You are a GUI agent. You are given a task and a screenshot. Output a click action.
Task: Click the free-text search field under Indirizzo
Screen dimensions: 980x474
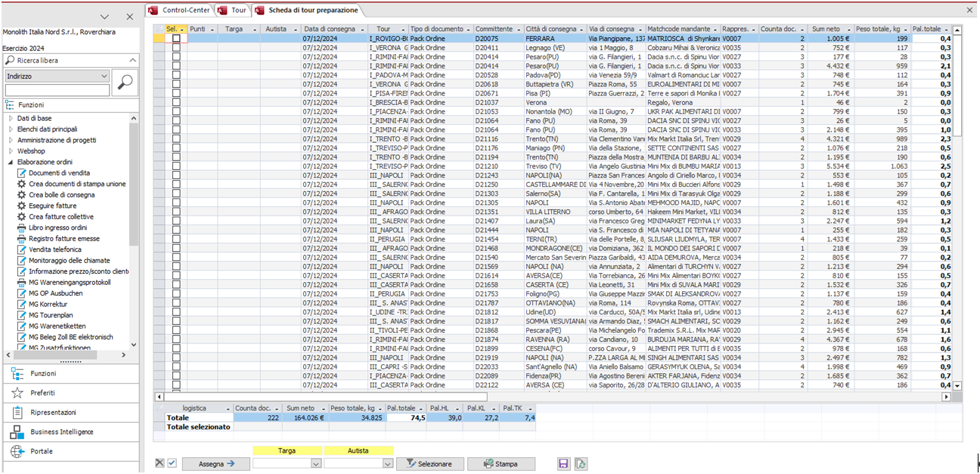point(57,91)
